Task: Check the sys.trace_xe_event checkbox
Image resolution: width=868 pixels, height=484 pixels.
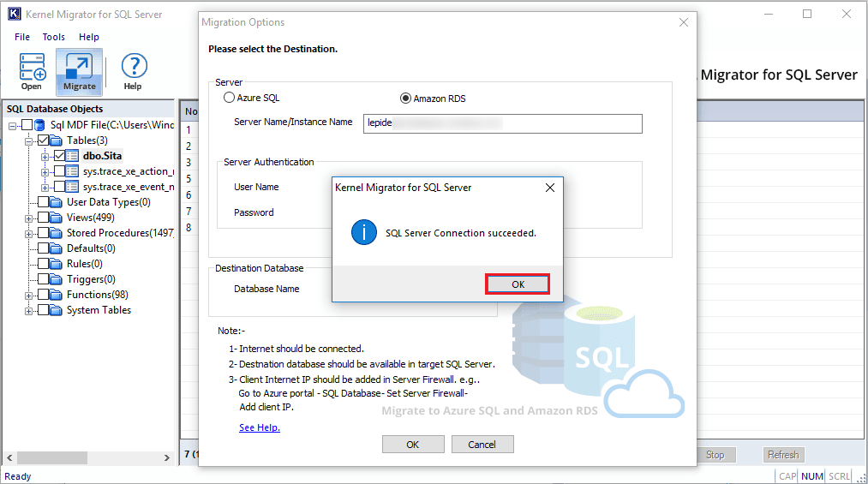Action: click(x=59, y=187)
